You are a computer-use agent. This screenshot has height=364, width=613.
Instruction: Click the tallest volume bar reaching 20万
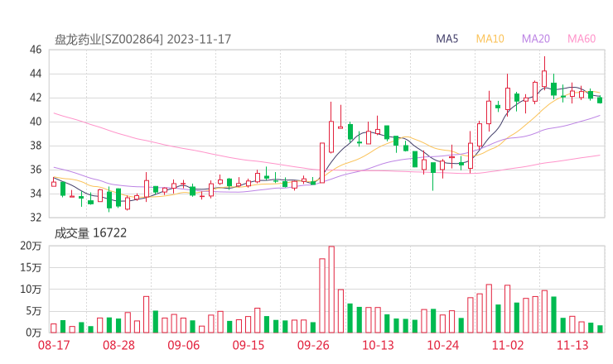(x=331, y=290)
